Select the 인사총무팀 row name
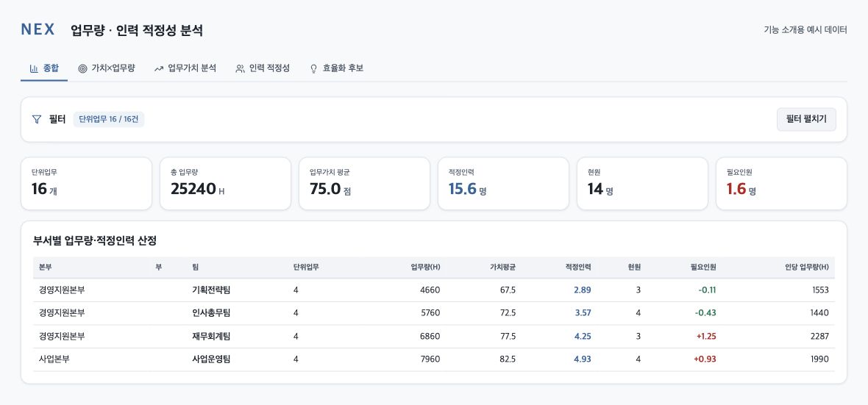The height and width of the screenshot is (405, 868). 211,313
